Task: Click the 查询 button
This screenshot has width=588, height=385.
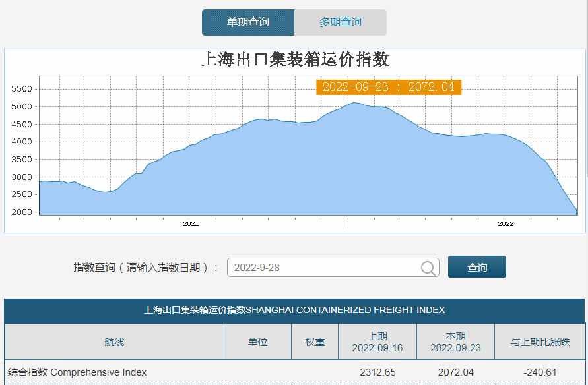Action: pyautogui.click(x=477, y=267)
